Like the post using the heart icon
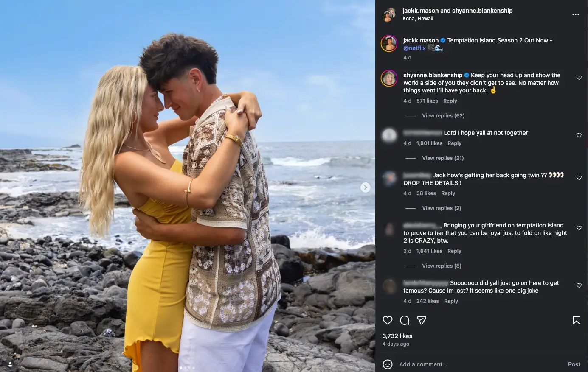Viewport: 588px width, 372px height. 387,320
